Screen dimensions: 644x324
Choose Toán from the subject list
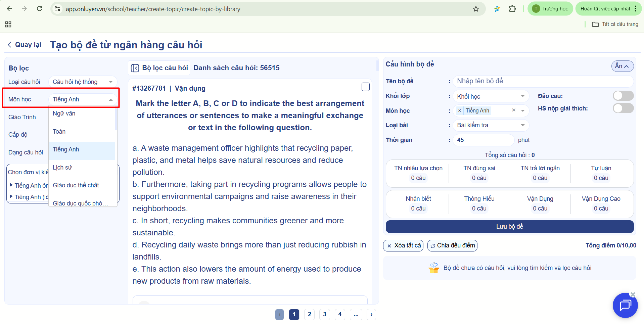coord(59,132)
